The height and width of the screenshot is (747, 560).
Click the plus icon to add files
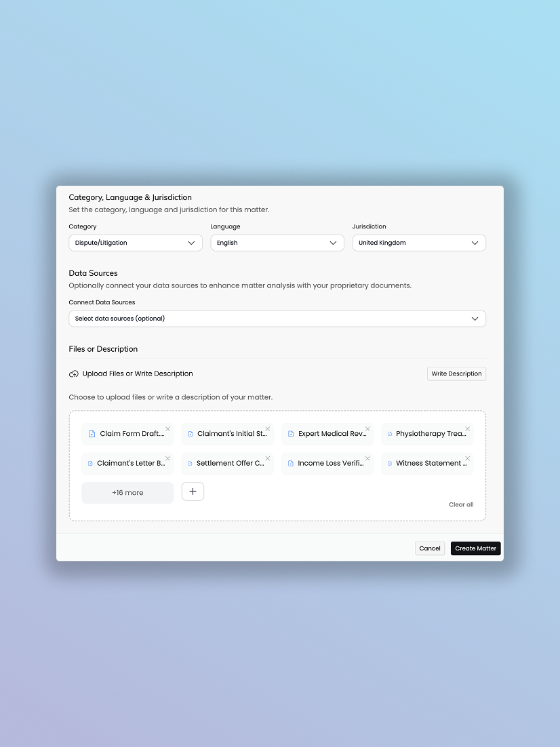click(x=193, y=492)
